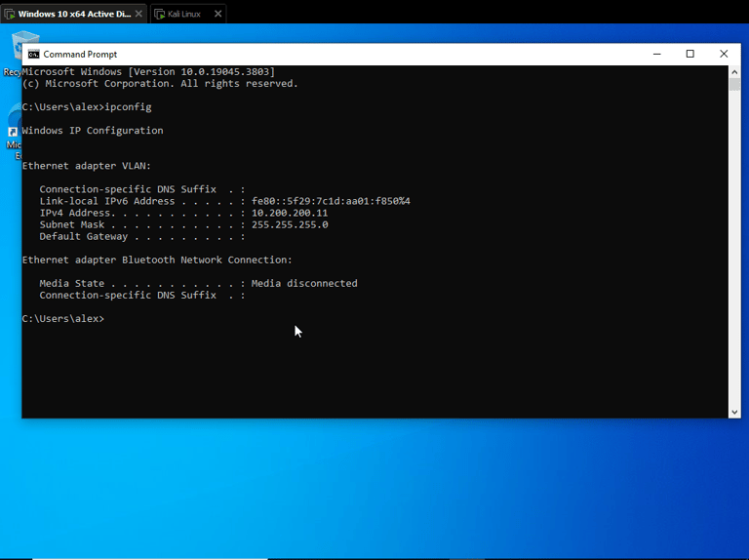749x560 pixels.
Task: Click the IPv4 address 10.200.200.11
Action: [x=290, y=213]
